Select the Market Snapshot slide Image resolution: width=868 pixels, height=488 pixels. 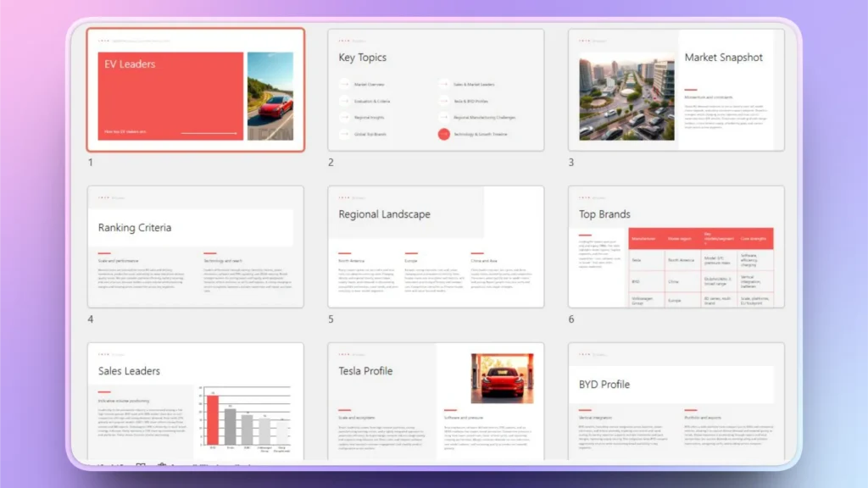pyautogui.click(x=676, y=90)
